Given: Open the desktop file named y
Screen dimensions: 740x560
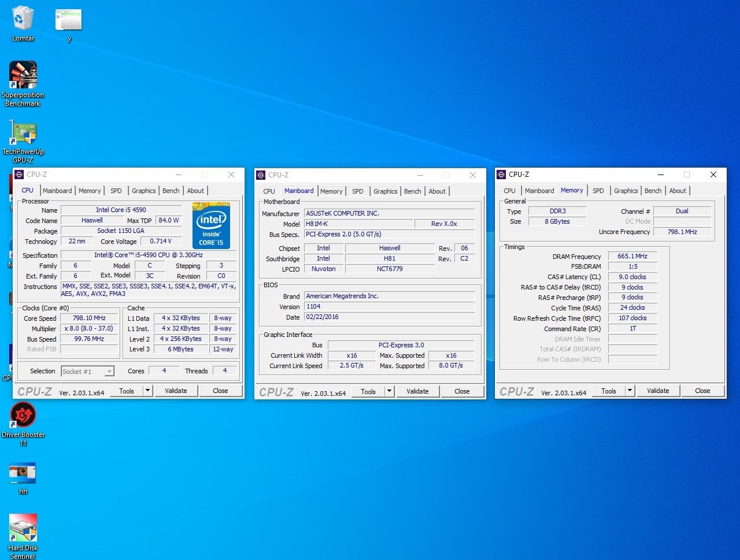Looking at the screenshot, I should [69, 25].
